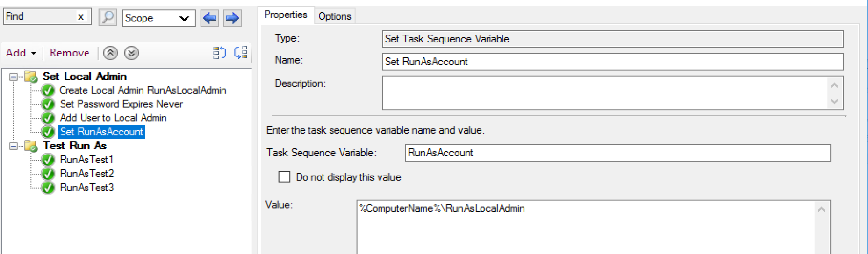Enable Do not display this value checkbox
868x254 pixels.
[284, 177]
